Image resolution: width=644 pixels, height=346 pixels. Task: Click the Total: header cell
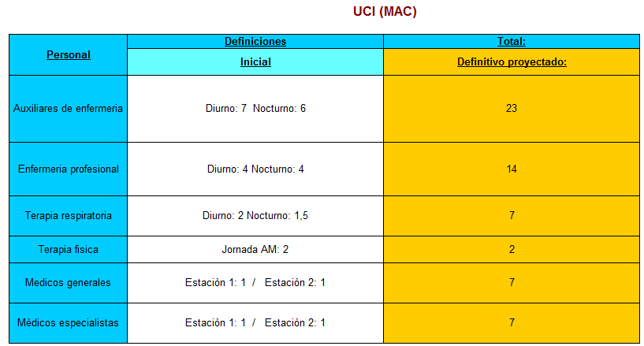click(511, 41)
